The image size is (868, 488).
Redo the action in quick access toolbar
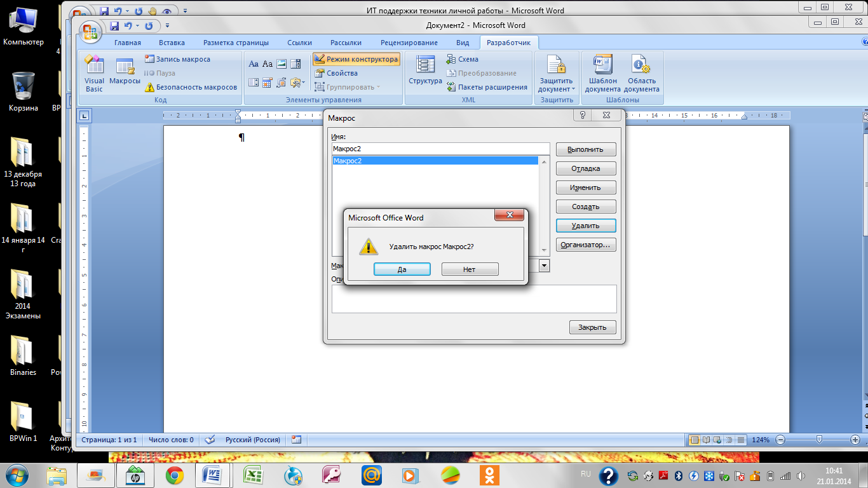[149, 26]
